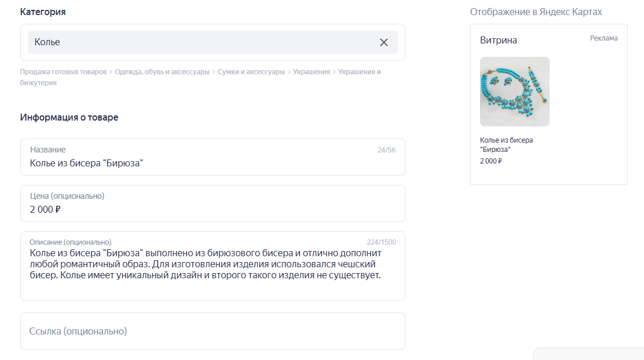Viewport: 644px width, 360px height.
Task: Click the Отображение в Яндекс Картах heading
Action: click(536, 12)
